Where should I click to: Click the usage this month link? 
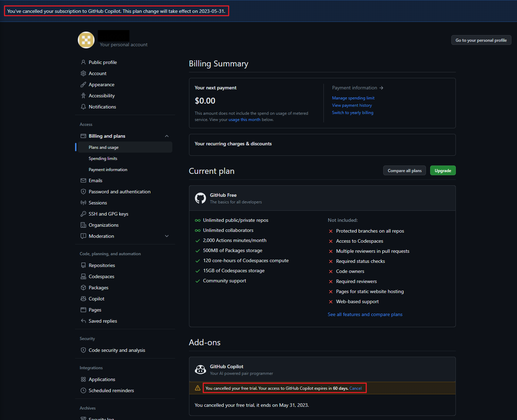(245, 120)
